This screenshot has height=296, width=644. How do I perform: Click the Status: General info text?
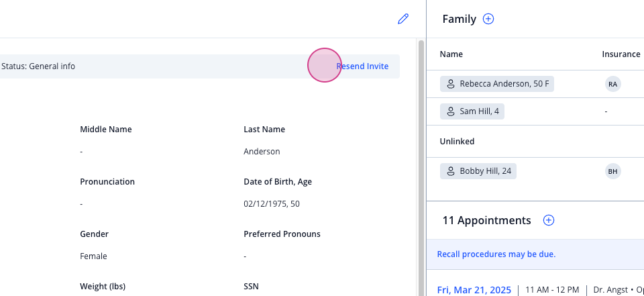pyautogui.click(x=38, y=66)
